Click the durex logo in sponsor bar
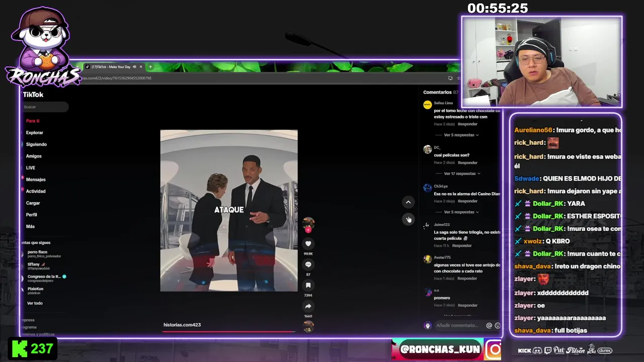 click(605, 350)
